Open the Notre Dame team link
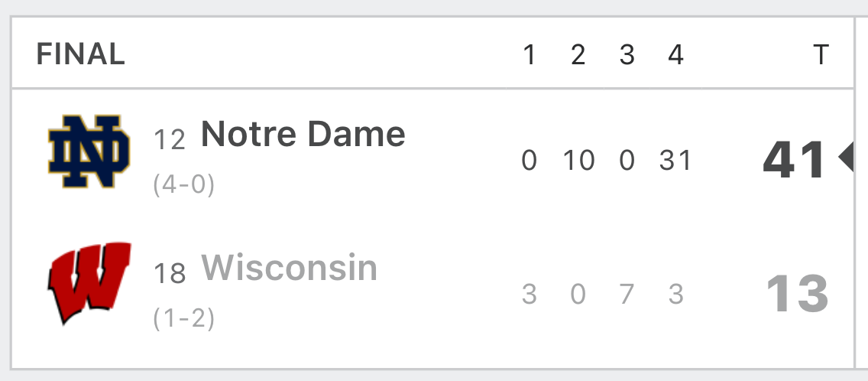The image size is (868, 381). pyautogui.click(x=303, y=134)
